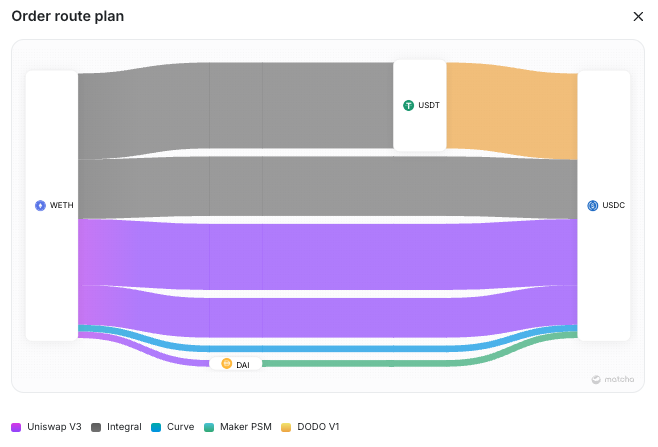Click the Order route plan heading
658x447 pixels.
(x=68, y=17)
